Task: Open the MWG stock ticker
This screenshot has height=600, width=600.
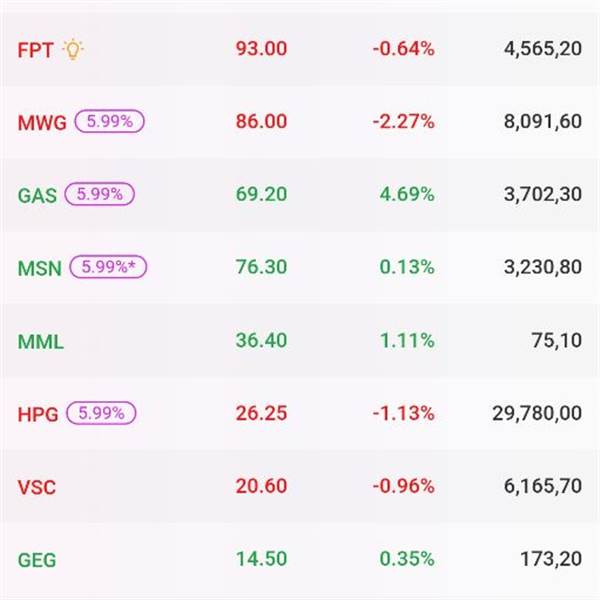Action: click(41, 122)
